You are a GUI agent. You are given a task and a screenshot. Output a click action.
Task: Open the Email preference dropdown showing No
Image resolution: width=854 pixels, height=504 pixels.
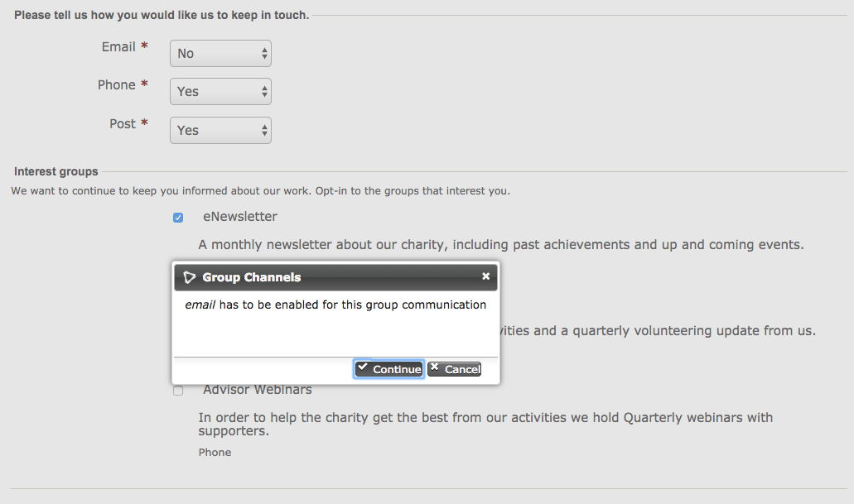coord(220,53)
